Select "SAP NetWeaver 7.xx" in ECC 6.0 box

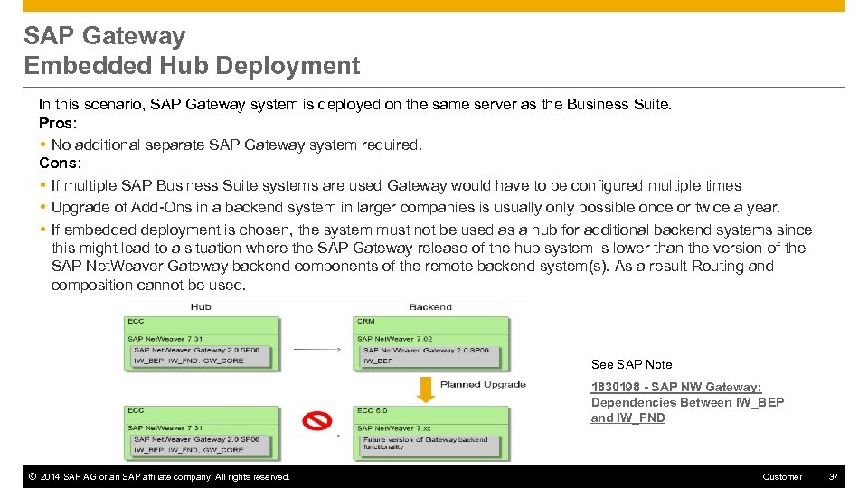click(x=393, y=428)
